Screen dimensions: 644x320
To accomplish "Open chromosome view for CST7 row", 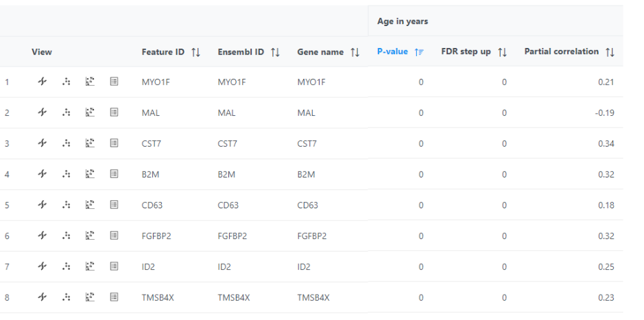I will [x=42, y=143].
